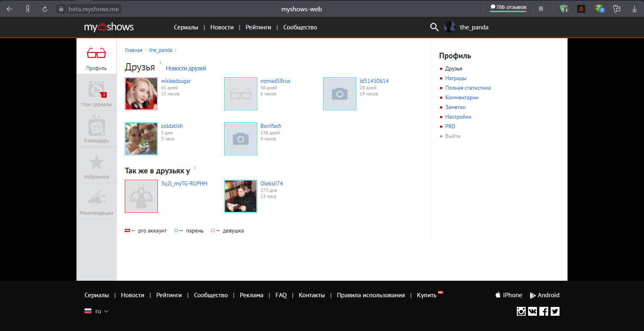The width and height of the screenshot is (644, 331).
Task: Click the_panda breadcrumb link
Action: [x=161, y=50]
